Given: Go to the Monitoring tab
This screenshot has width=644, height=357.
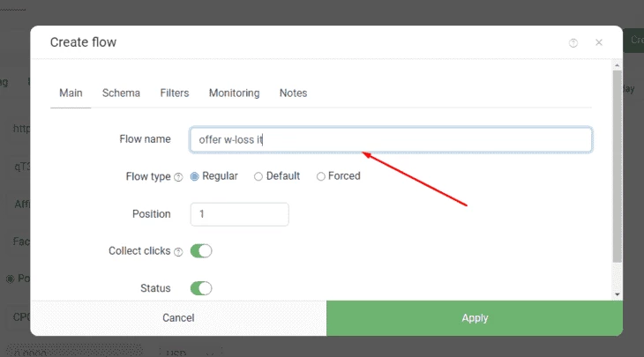Looking at the screenshot, I should [234, 93].
